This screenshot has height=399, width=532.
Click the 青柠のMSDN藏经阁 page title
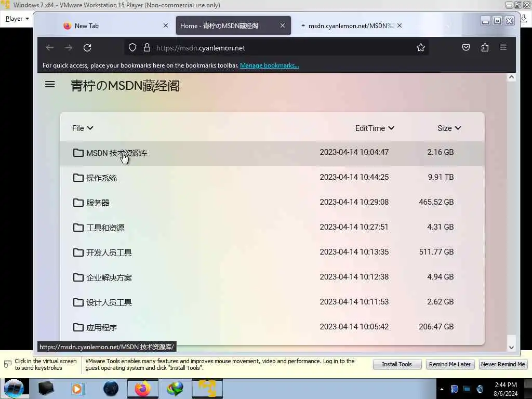(125, 86)
